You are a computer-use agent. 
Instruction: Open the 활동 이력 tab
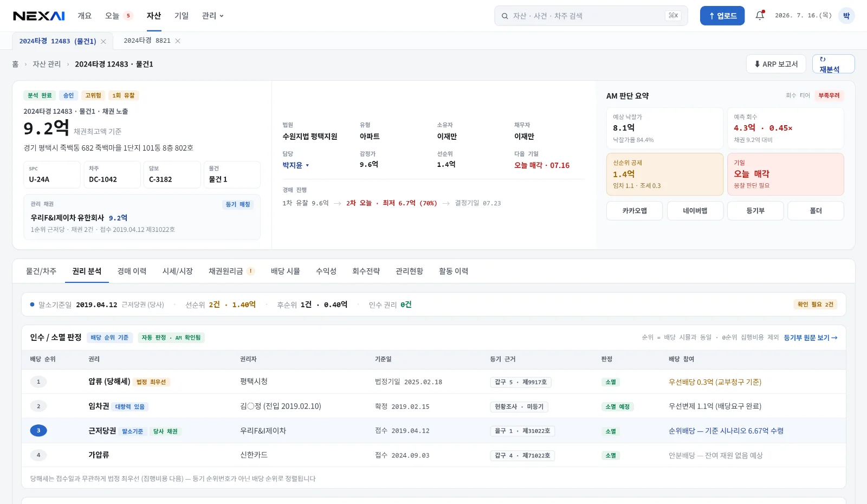[x=454, y=271]
